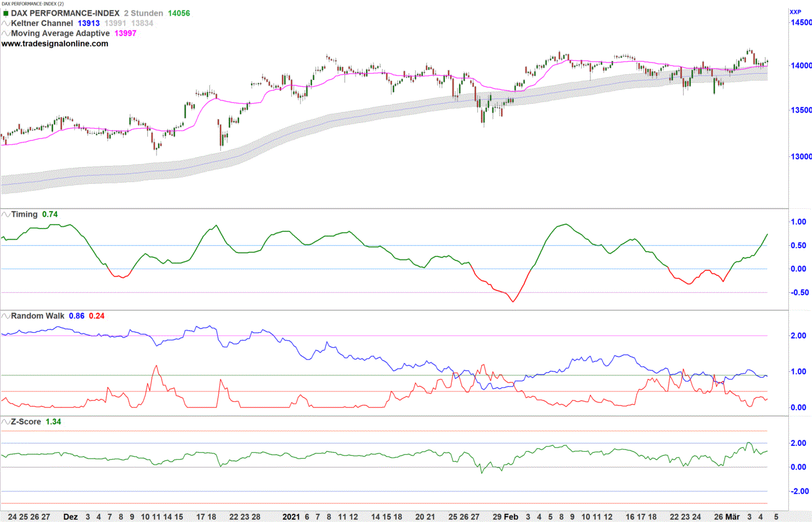This screenshot has width=812, height=522.
Task: Click the wave icon beside Moving Average Adaptive
Action: 6,34
